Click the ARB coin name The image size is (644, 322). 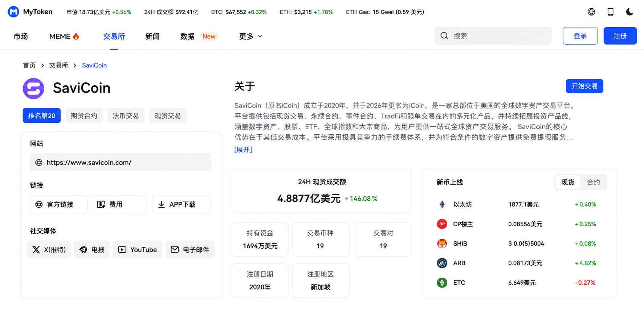(459, 263)
